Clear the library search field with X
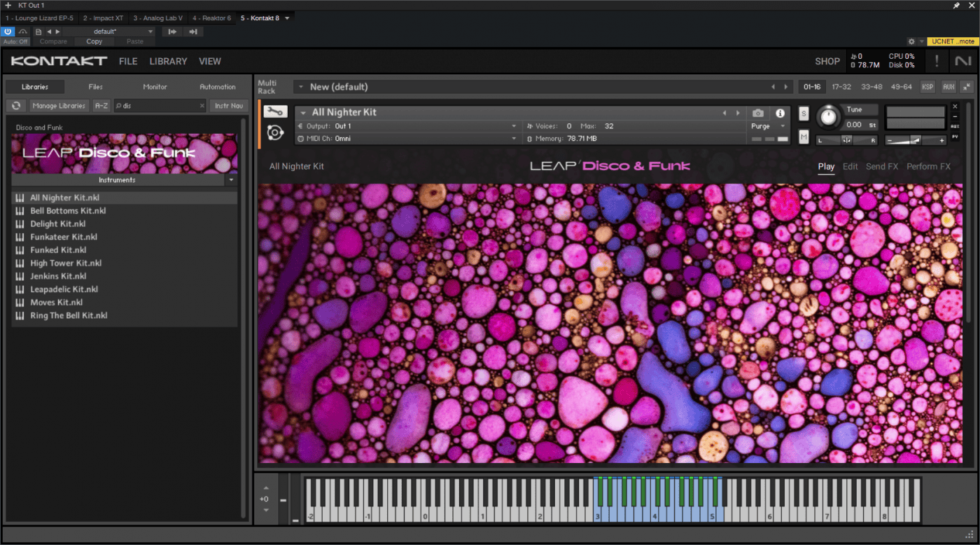This screenshot has width=980, height=545. coord(202,106)
